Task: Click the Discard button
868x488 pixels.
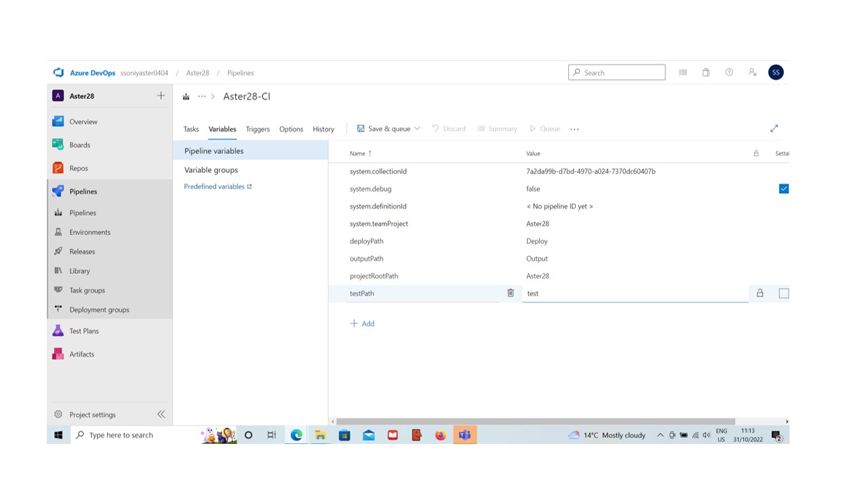Action: [x=448, y=129]
